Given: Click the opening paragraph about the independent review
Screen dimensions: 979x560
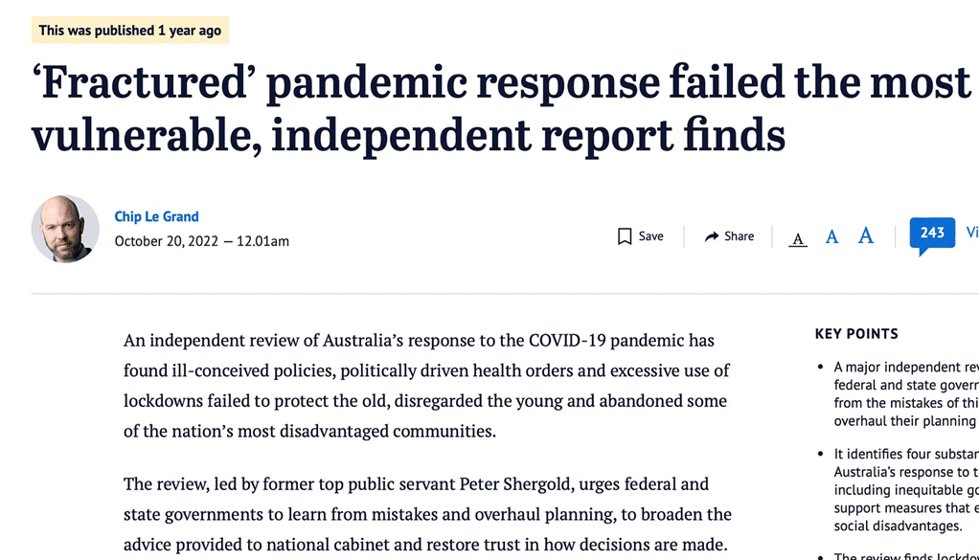Looking at the screenshot, I should [x=426, y=386].
